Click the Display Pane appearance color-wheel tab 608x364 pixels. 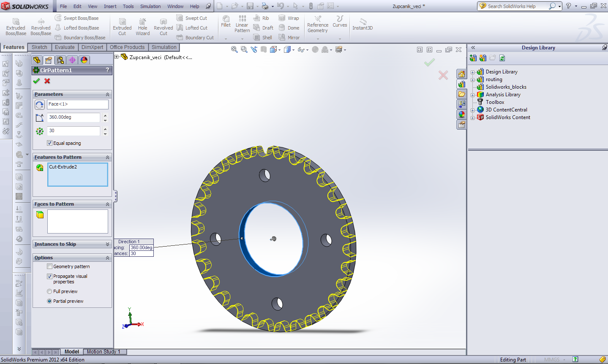(x=84, y=60)
